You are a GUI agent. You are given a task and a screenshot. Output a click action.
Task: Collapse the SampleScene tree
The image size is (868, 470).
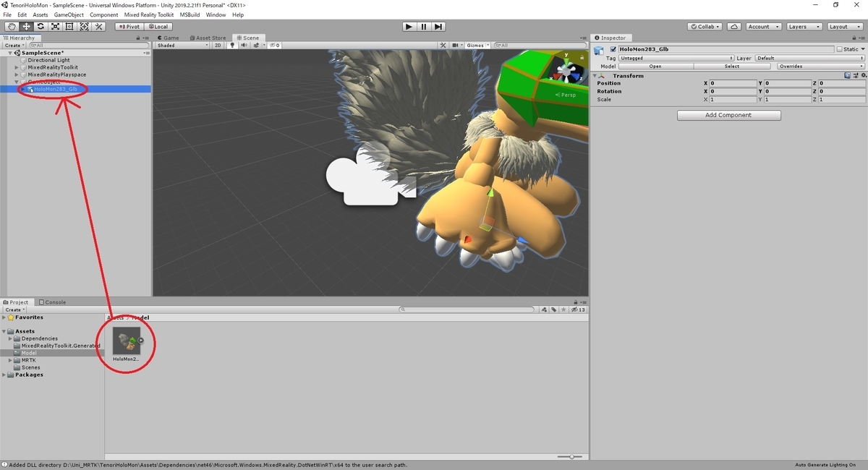point(9,53)
